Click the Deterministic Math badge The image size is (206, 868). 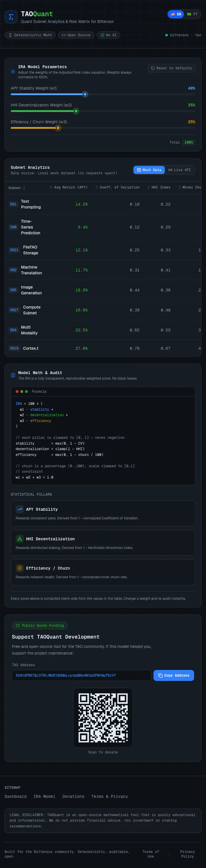[30, 35]
